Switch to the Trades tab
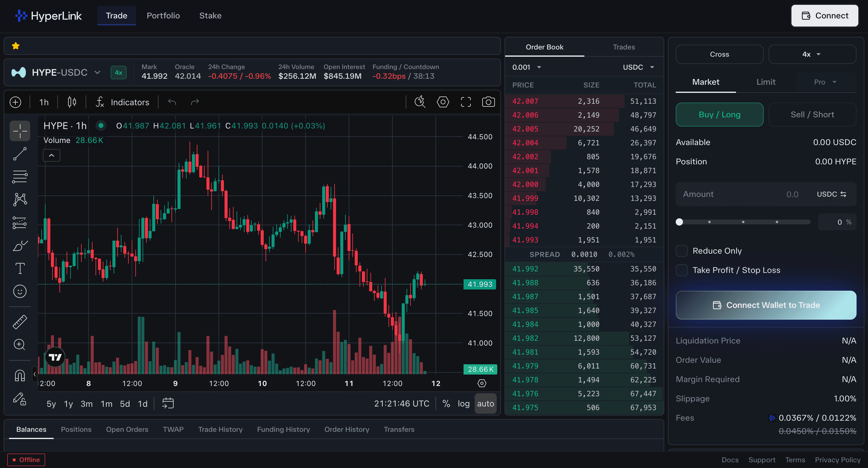The width and height of the screenshot is (868, 468). tap(624, 47)
